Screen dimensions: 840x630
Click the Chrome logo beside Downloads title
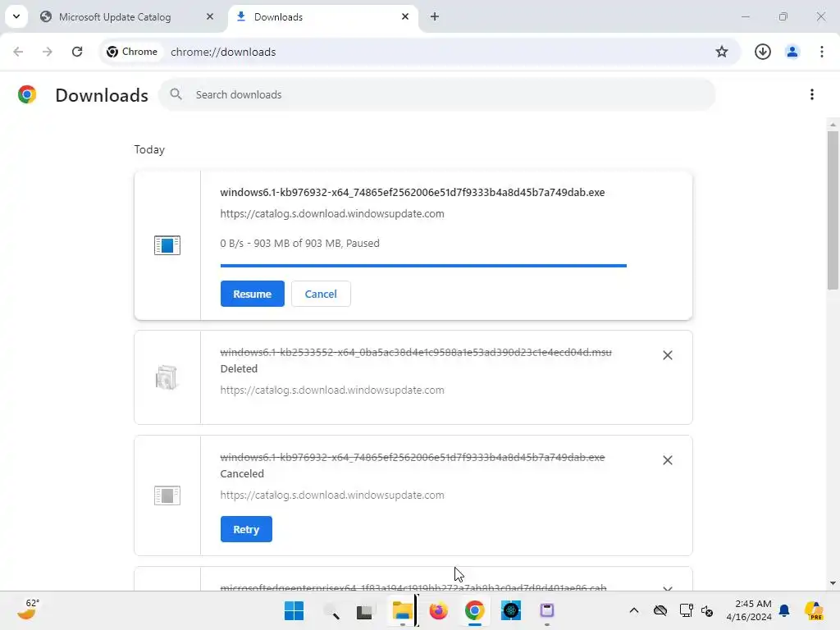point(27,94)
